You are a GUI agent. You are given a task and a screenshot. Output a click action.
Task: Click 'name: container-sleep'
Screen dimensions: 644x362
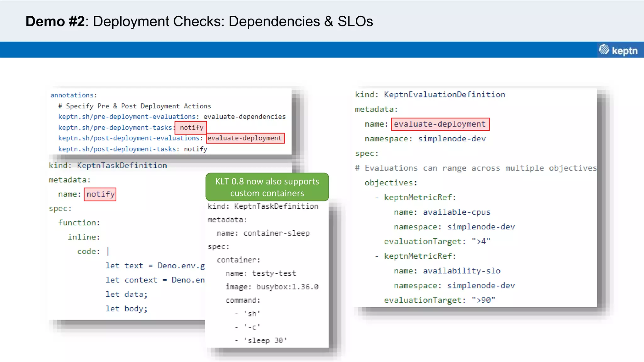(x=263, y=233)
